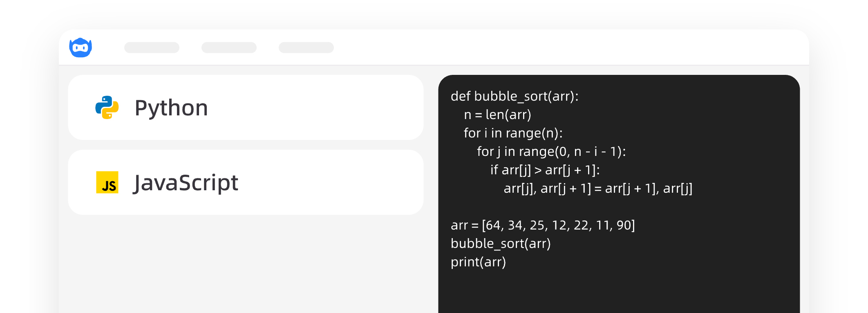Image resolution: width=868 pixels, height=313 pixels.
Task: Open the middle placeholder nav pill
Action: 229,47
